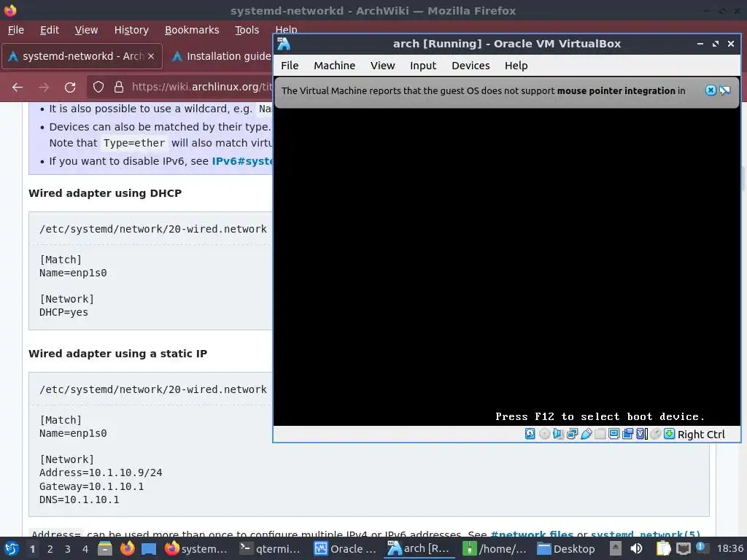Screen dimensions: 747x560
Task: Click the VirtualBox window title icon
Action: tap(284, 44)
